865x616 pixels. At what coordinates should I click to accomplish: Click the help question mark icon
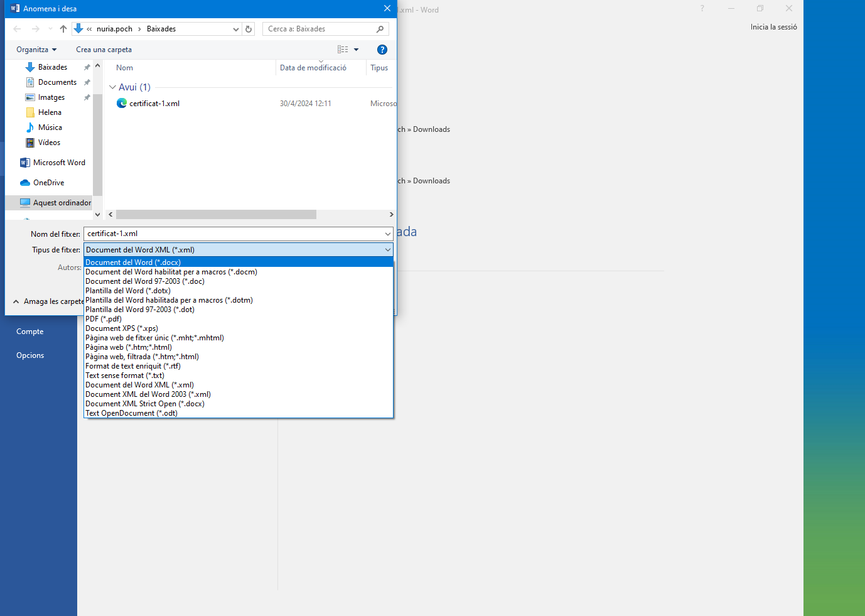pyautogui.click(x=382, y=50)
